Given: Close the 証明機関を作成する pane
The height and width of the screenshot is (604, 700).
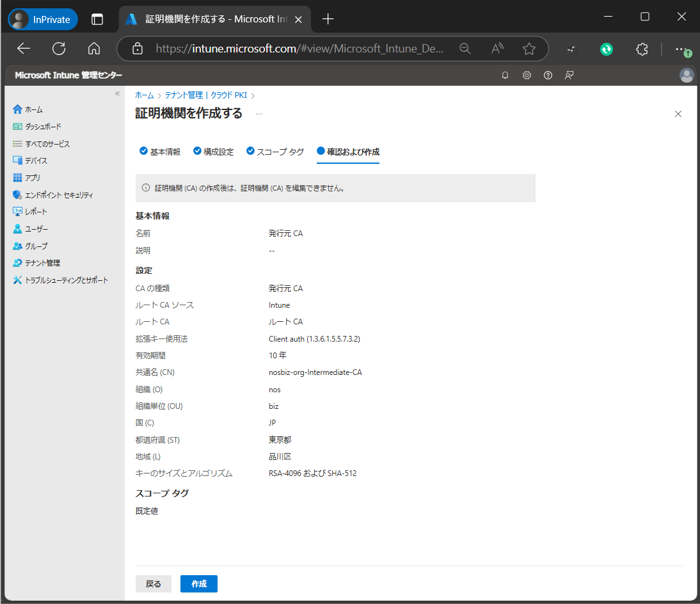Looking at the screenshot, I should [678, 114].
